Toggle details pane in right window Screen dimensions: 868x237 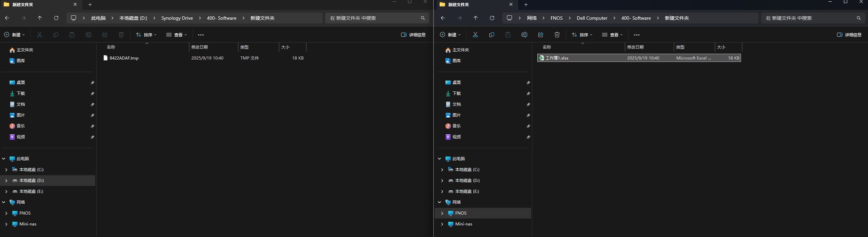pos(849,35)
